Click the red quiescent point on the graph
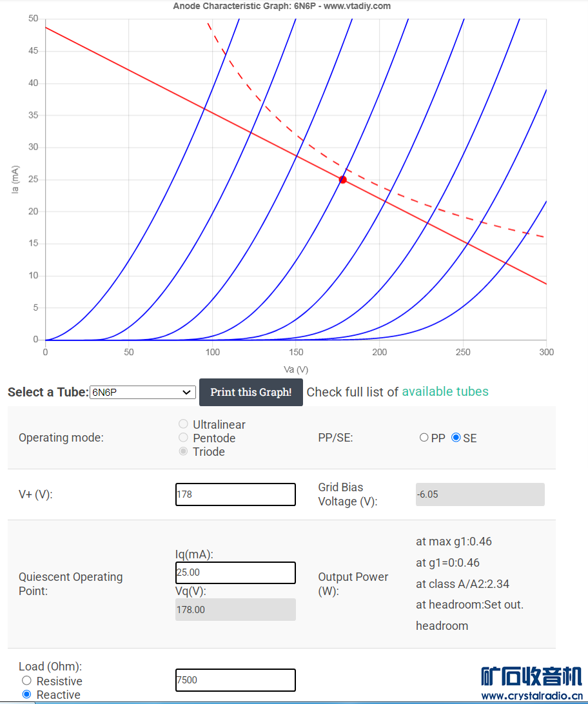The height and width of the screenshot is (704, 588). (343, 180)
